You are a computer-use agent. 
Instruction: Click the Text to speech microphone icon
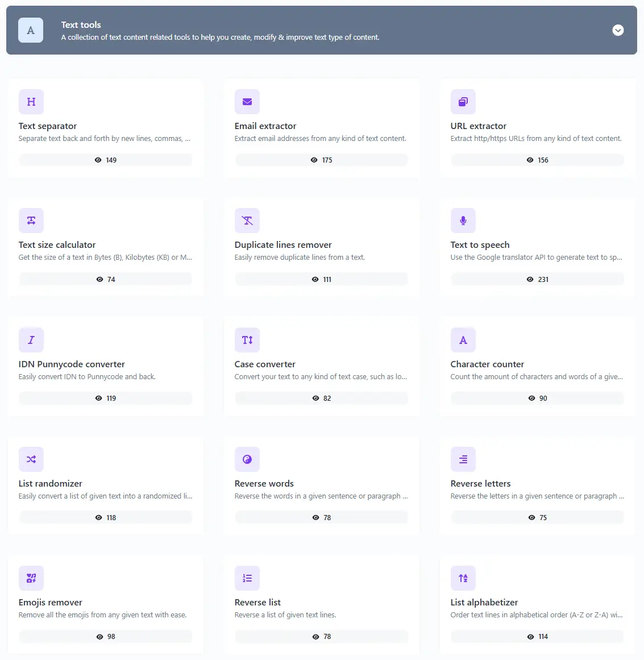(x=463, y=221)
